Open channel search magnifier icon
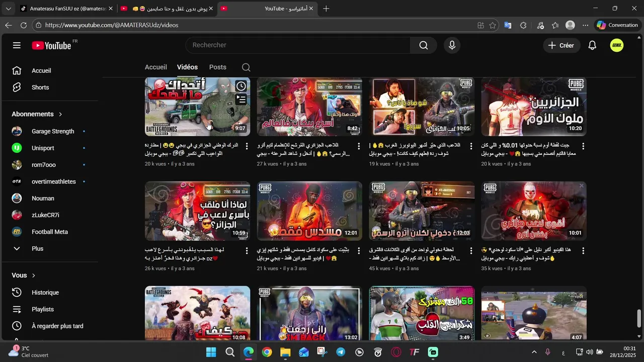644x362 pixels. point(246,67)
